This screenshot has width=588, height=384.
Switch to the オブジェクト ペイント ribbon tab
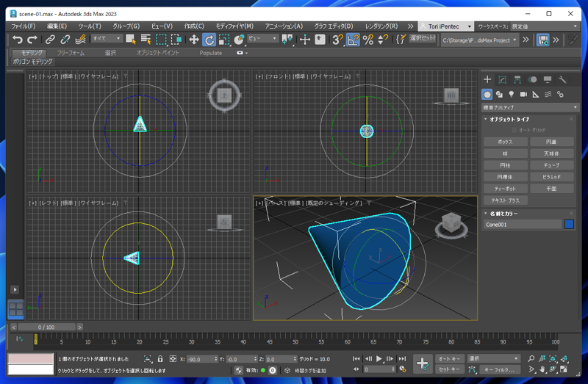pyautogui.click(x=157, y=53)
